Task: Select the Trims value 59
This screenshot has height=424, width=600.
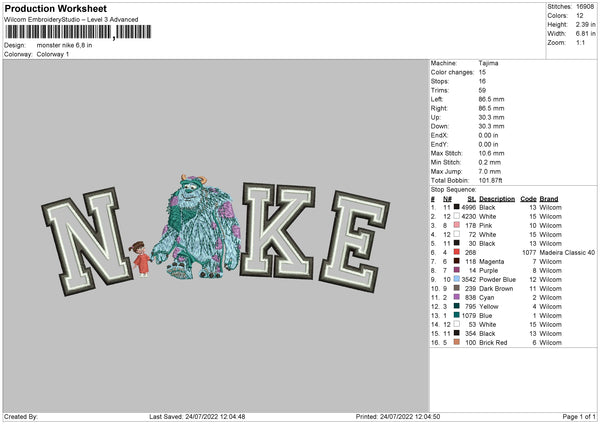Action: click(482, 90)
